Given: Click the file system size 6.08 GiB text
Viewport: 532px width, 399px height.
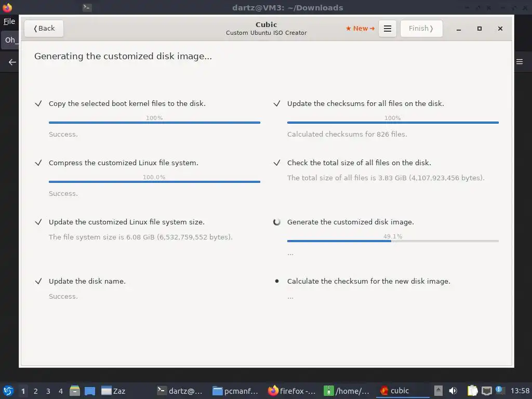Looking at the screenshot, I should (140, 237).
